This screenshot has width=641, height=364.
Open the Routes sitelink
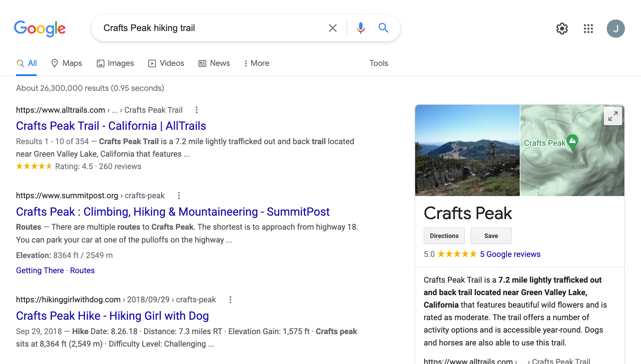pos(82,271)
